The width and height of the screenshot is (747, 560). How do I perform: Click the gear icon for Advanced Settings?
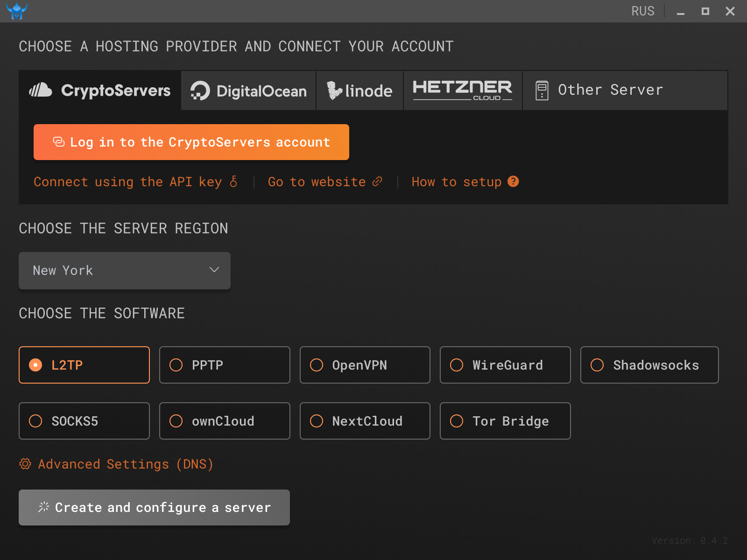click(x=25, y=463)
